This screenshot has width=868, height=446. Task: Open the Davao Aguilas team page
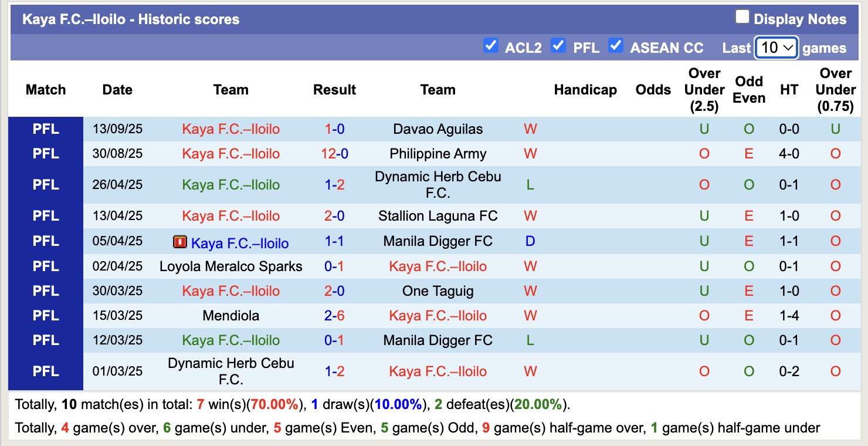pyautogui.click(x=438, y=129)
